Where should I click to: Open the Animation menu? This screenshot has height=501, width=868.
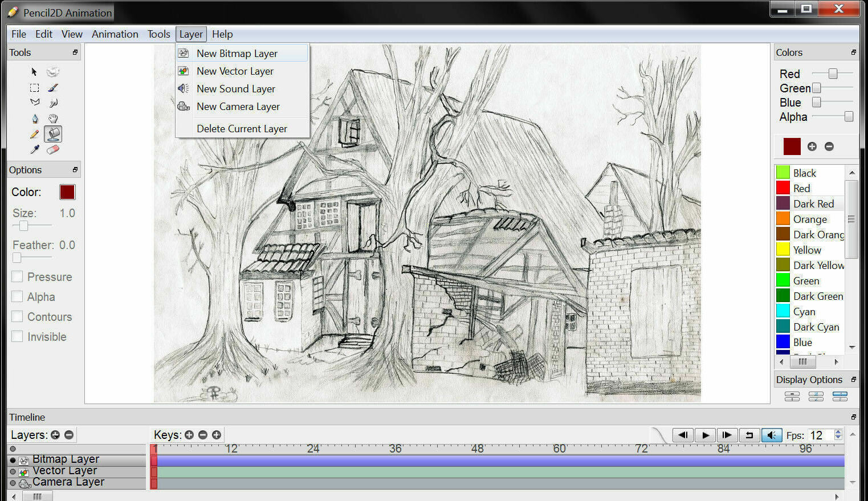click(115, 34)
